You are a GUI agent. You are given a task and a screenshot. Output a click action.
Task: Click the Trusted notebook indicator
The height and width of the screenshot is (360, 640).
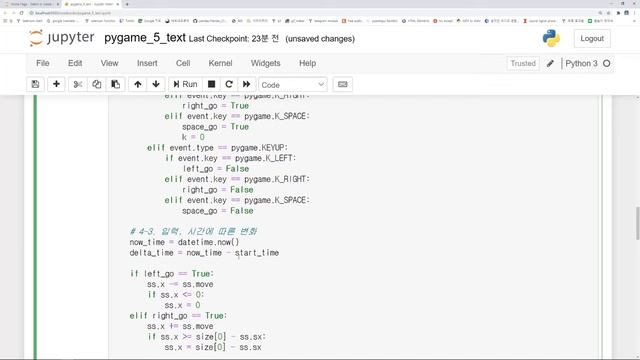point(523,64)
